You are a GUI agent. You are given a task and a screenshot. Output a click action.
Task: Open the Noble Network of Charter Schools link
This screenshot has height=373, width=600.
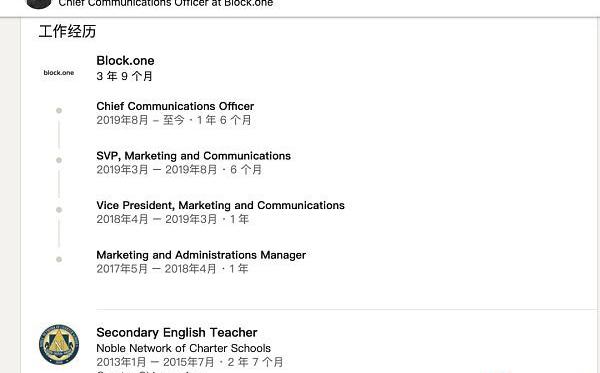tap(183, 348)
